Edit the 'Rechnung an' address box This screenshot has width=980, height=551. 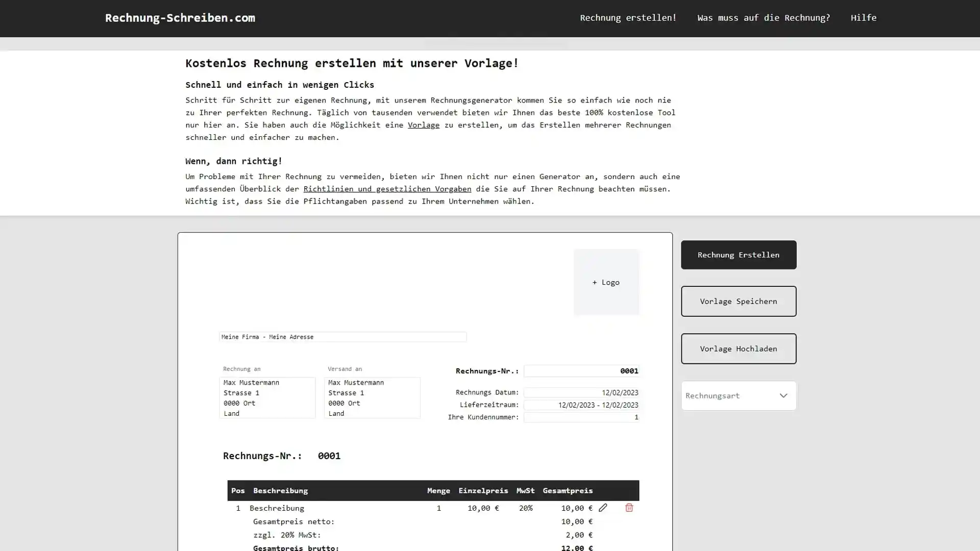[x=267, y=397]
